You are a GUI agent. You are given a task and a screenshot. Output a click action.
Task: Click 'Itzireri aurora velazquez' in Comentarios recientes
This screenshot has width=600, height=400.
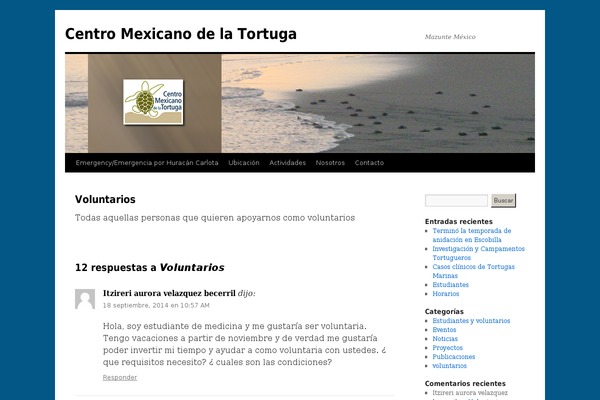point(470,393)
